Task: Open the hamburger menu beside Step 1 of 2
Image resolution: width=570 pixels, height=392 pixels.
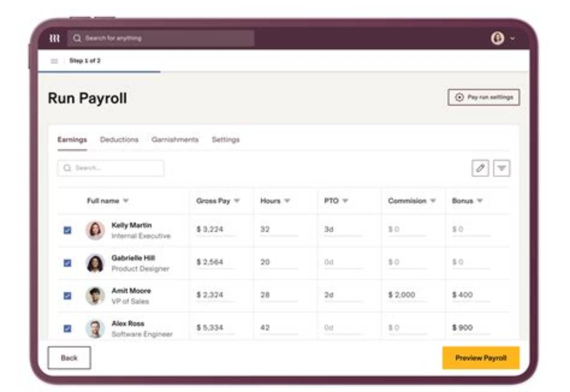Action: pos(54,61)
